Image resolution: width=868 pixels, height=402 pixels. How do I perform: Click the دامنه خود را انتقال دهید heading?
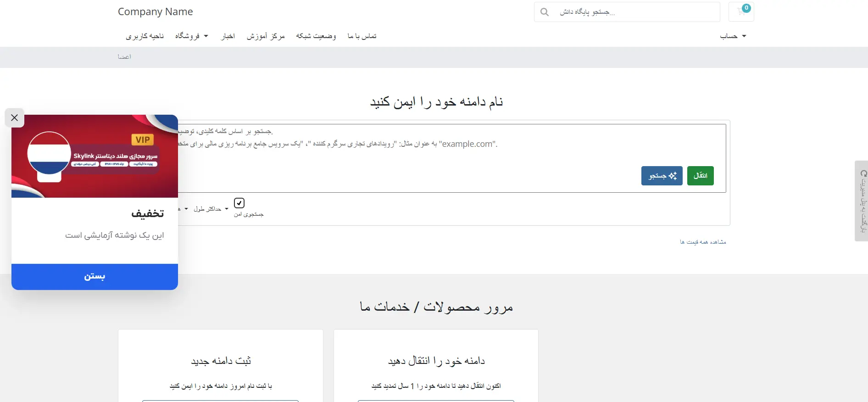tap(436, 361)
